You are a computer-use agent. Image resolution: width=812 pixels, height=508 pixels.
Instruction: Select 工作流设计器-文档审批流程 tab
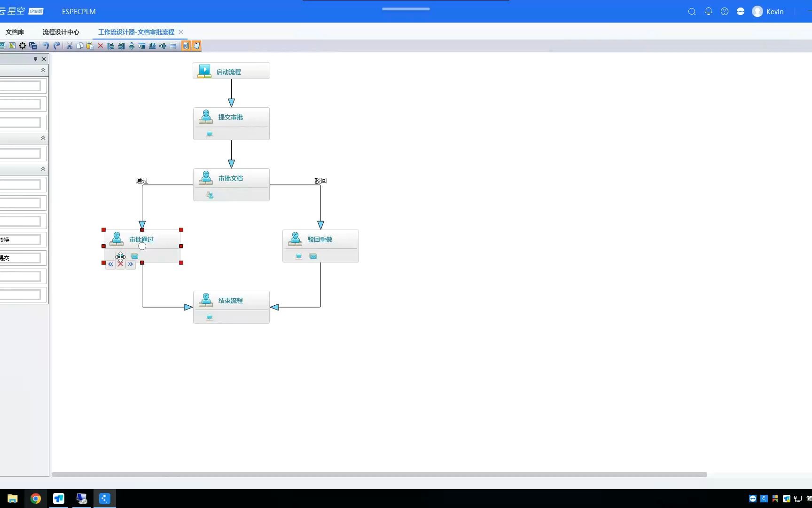pos(136,32)
